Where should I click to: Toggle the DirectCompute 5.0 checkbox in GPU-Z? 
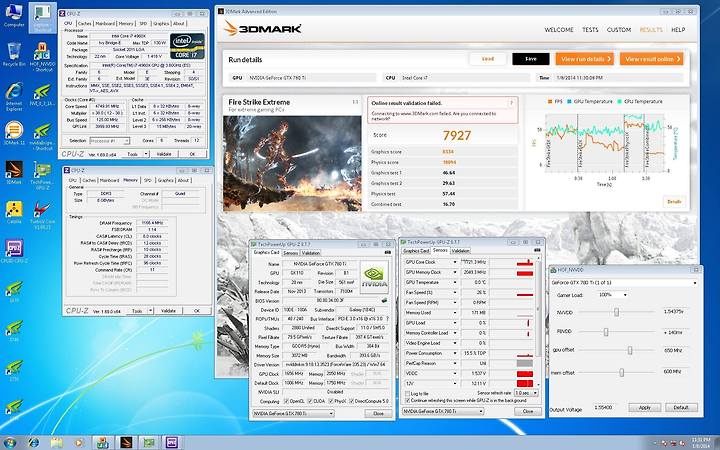(x=352, y=401)
